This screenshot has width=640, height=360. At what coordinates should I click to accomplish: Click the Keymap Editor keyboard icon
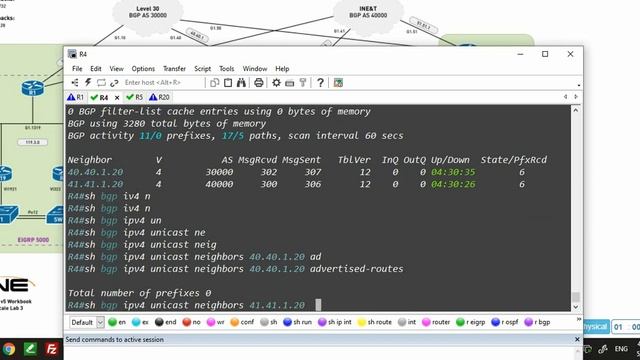point(290,83)
